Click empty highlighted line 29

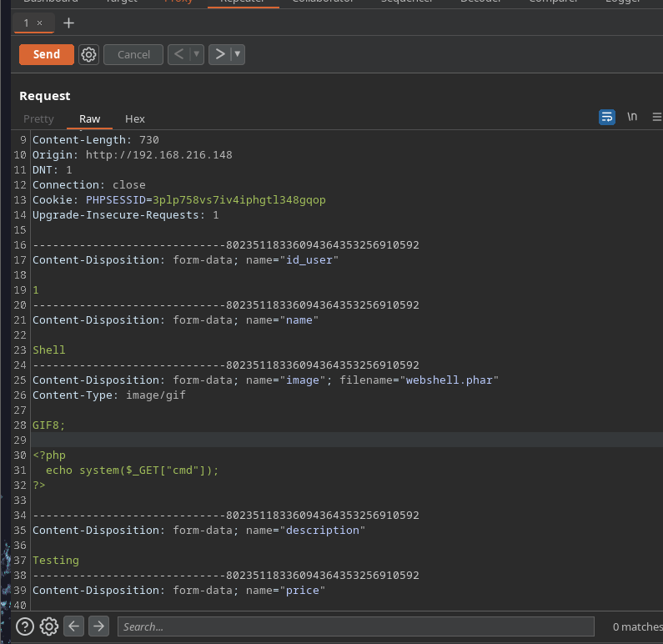tap(347, 440)
